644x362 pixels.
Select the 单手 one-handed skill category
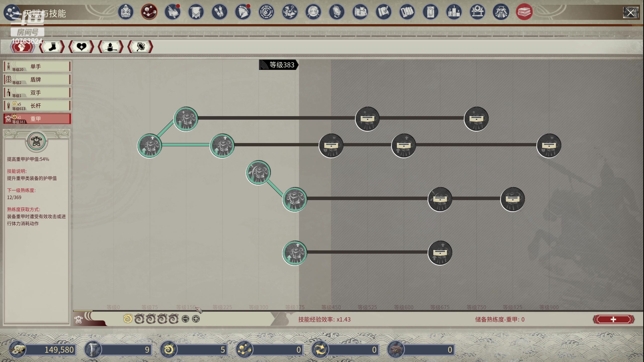pyautogui.click(x=37, y=67)
